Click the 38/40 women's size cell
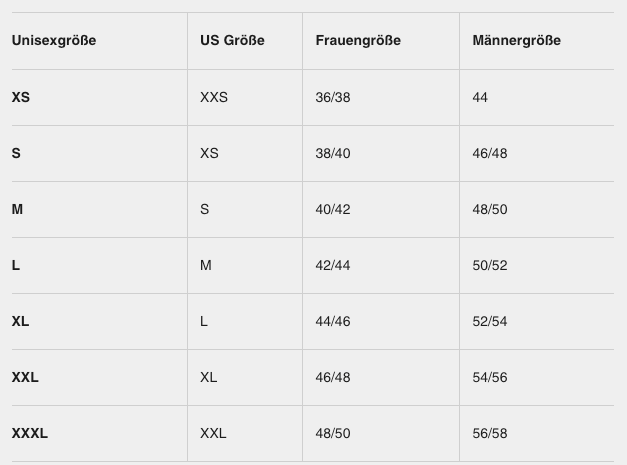 pyautogui.click(x=333, y=154)
